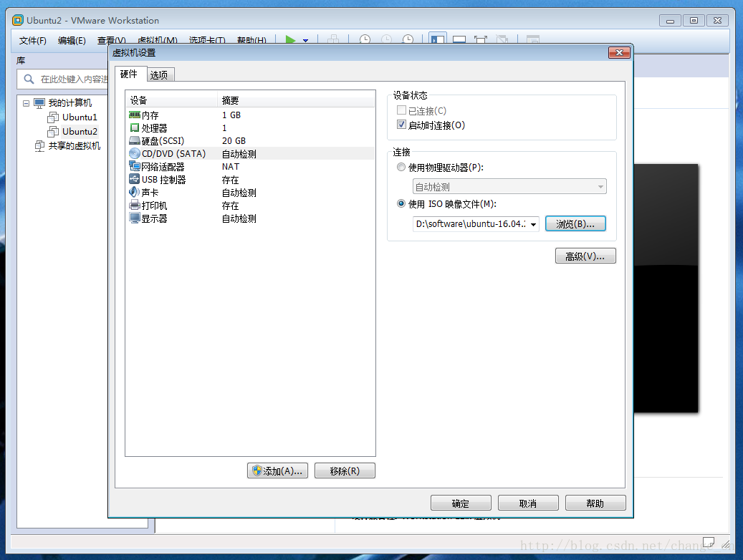743x560 pixels.
Task: Open the 查看(V) menu
Action: point(111,41)
